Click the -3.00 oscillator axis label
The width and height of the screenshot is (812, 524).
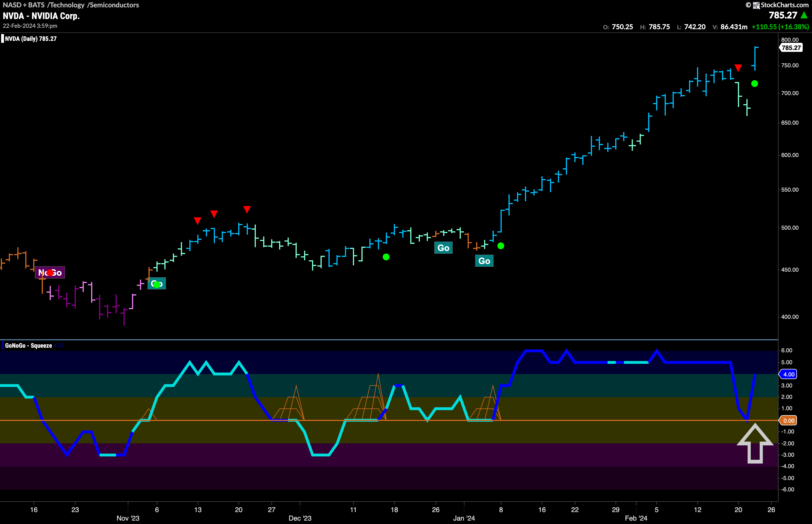click(788, 455)
